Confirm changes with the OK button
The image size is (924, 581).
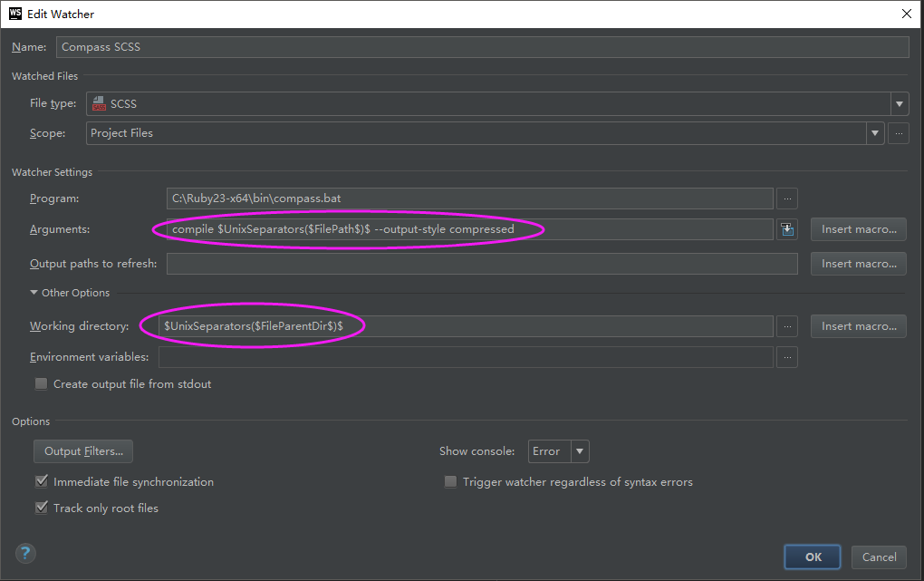tap(812, 557)
